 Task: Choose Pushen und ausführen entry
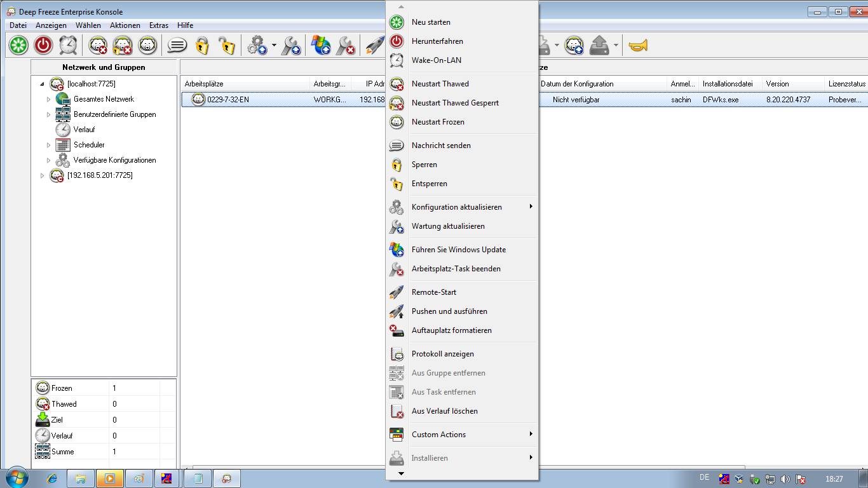pyautogui.click(x=462, y=311)
